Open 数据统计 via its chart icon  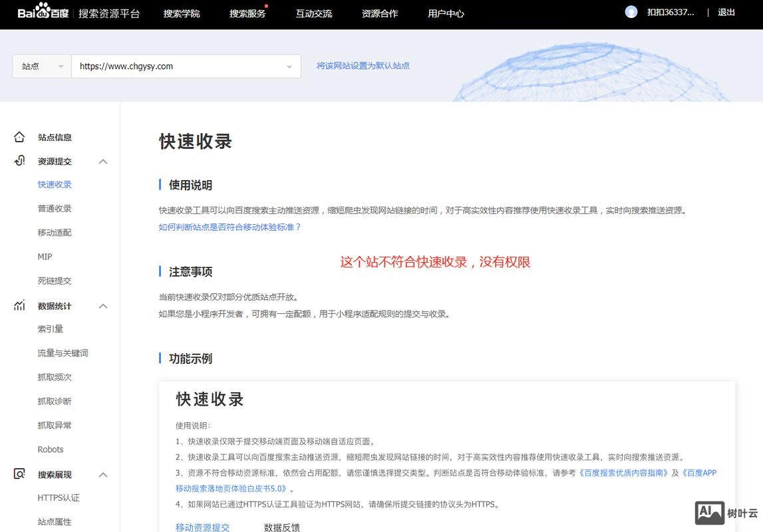[x=19, y=305]
